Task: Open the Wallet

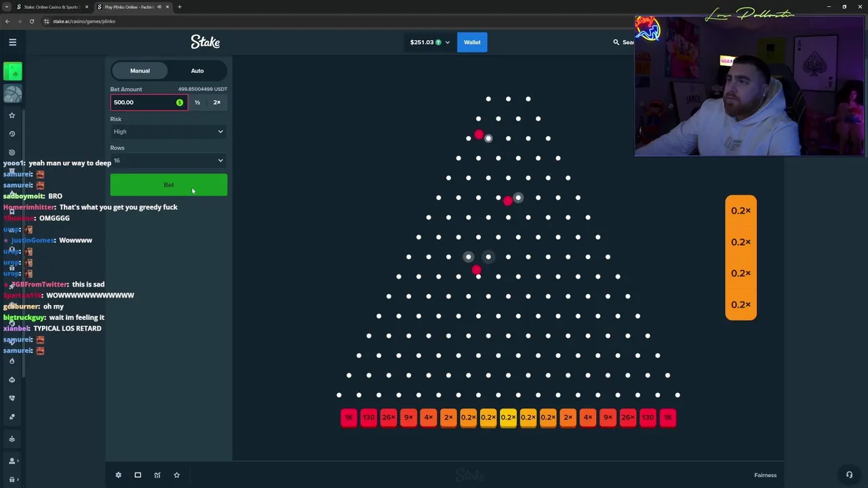Action: click(x=472, y=42)
